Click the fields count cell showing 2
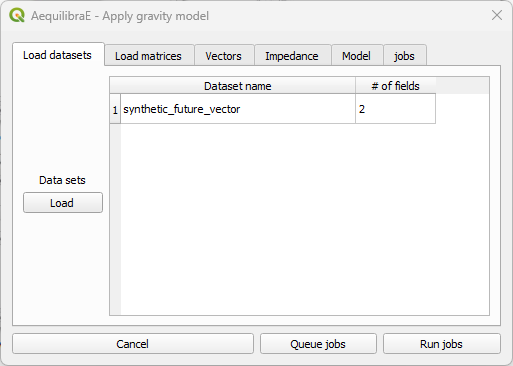 coord(395,109)
